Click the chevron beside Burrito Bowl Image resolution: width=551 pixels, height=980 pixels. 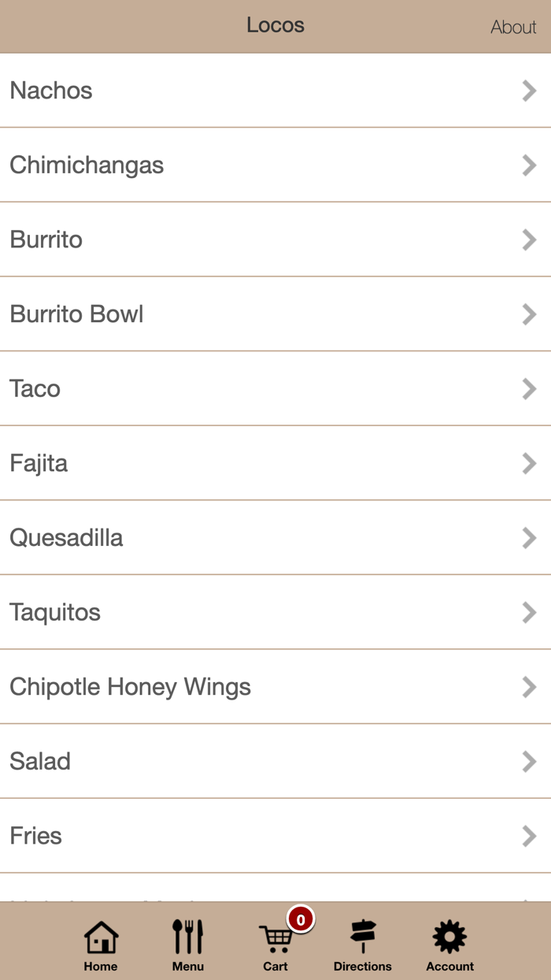coord(529,314)
